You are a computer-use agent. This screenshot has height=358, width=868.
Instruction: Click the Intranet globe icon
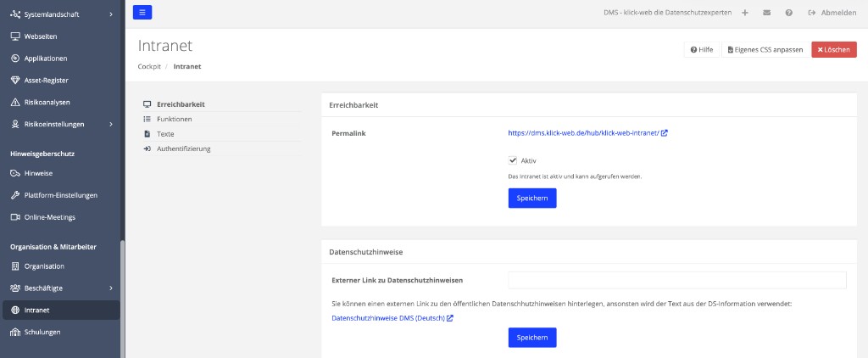click(x=15, y=310)
